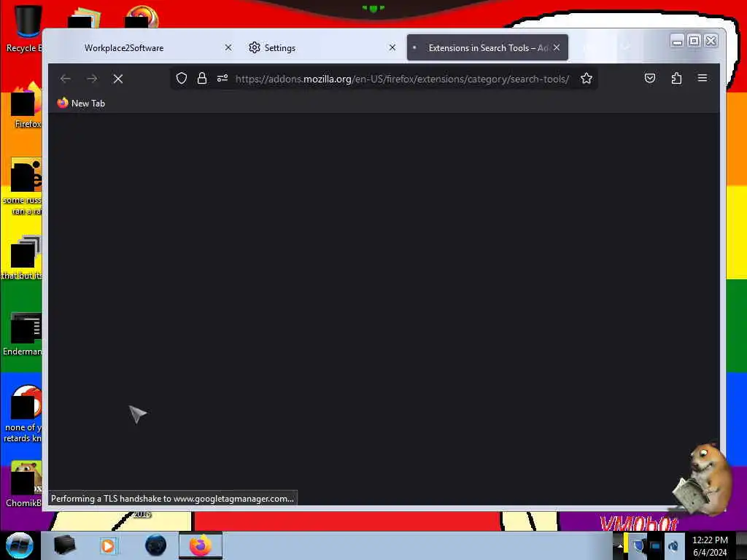Click the TLS handshake status text
The width and height of the screenshot is (747, 560).
tap(172, 499)
